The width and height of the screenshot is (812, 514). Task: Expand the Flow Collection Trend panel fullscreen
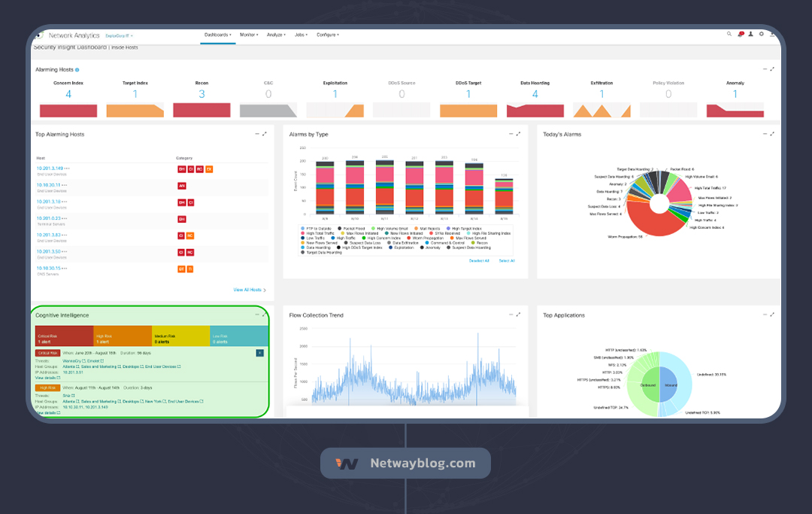coord(518,315)
